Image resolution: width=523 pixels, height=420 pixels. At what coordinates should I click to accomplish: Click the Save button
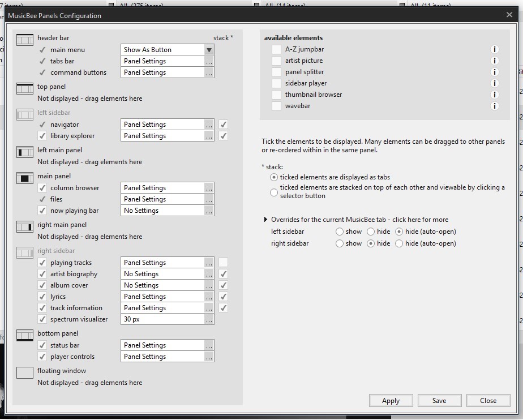tap(440, 401)
